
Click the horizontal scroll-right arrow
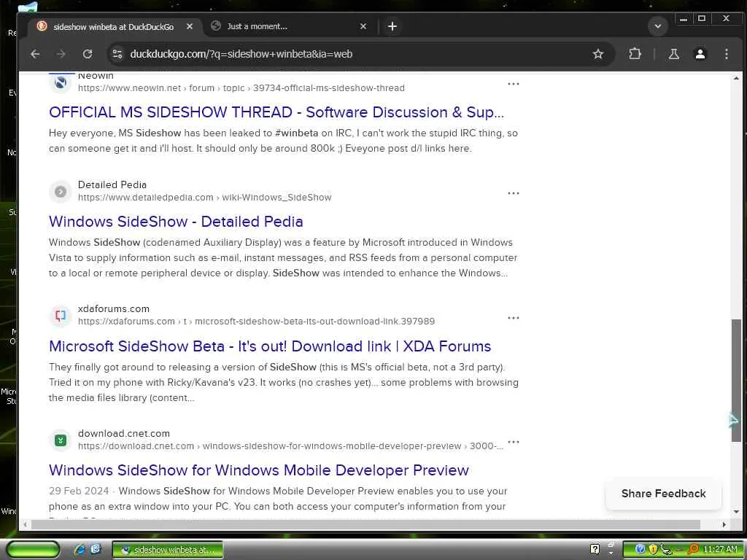[x=724, y=525]
